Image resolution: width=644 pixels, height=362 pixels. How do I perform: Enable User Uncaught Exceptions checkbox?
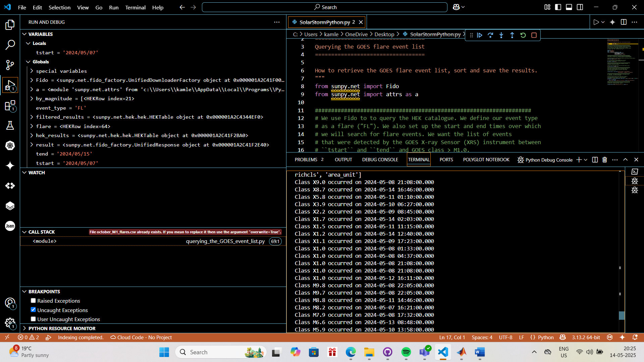33,319
